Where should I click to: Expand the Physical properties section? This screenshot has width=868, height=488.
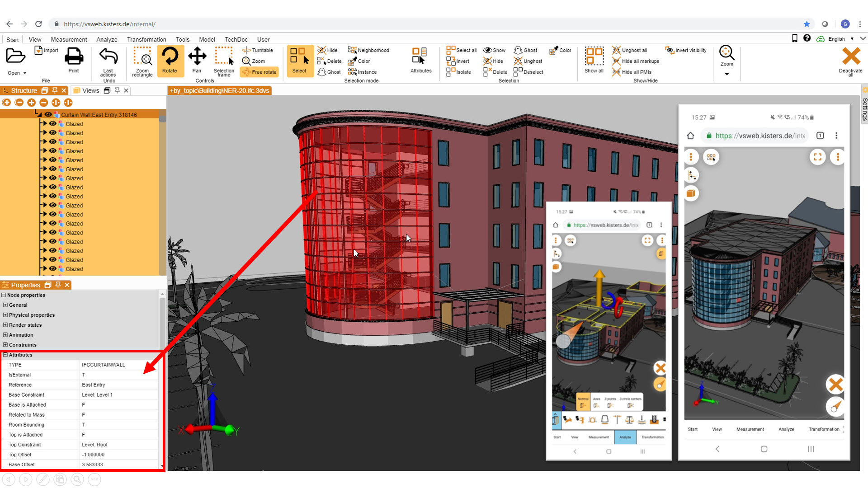(5, 315)
